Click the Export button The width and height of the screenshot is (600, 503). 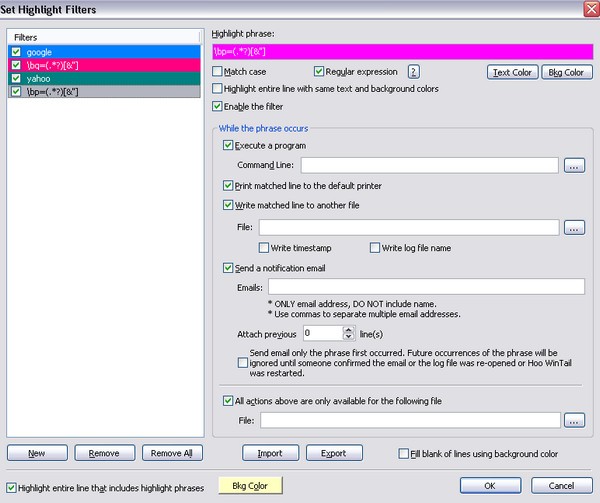[333, 453]
